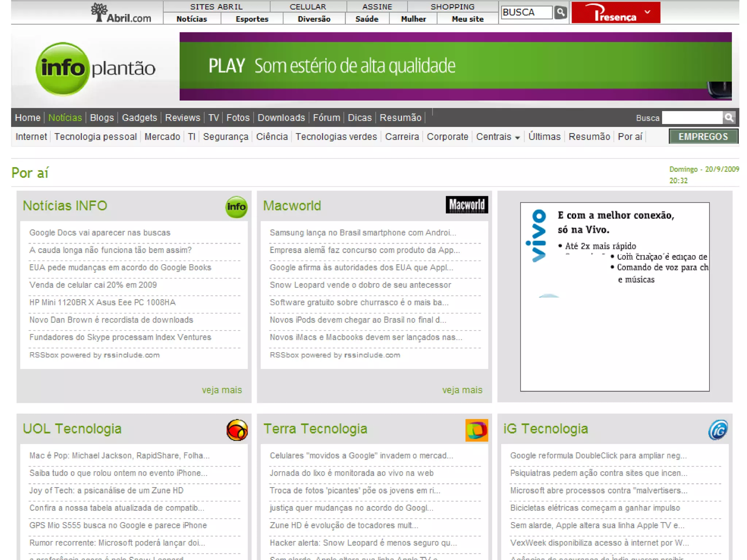Expand the Presença red dropdown
The image size is (747, 560).
647,12
